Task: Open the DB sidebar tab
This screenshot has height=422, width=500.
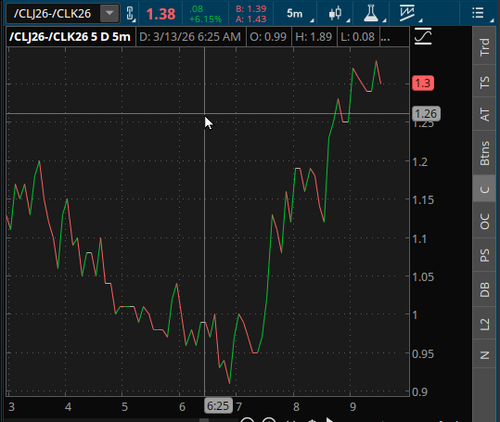Action: pyautogui.click(x=484, y=290)
